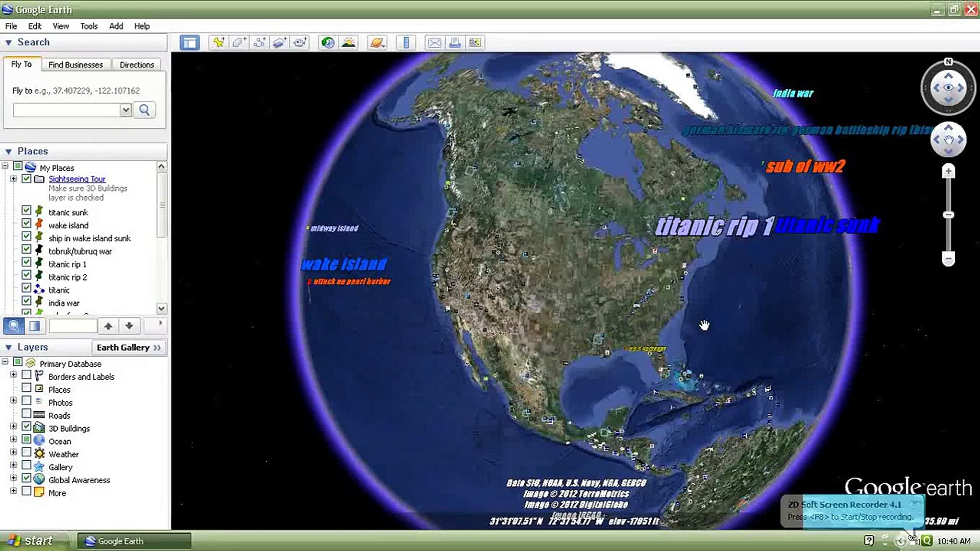
Task: Click the Add Path toolbar icon
Action: tap(259, 43)
